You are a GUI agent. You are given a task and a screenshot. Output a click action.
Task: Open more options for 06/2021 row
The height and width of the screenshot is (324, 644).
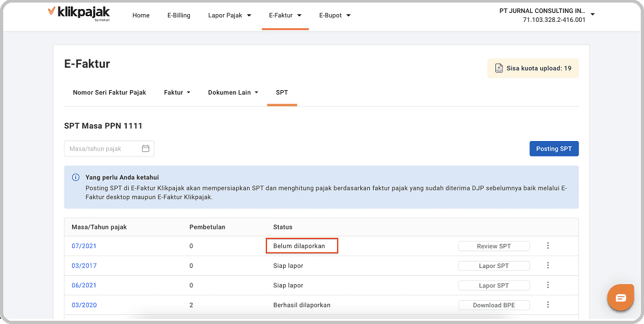tap(547, 285)
